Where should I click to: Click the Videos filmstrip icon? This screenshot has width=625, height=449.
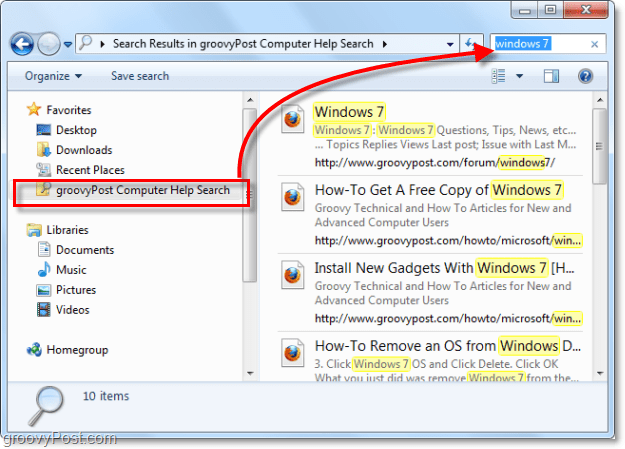(x=43, y=309)
